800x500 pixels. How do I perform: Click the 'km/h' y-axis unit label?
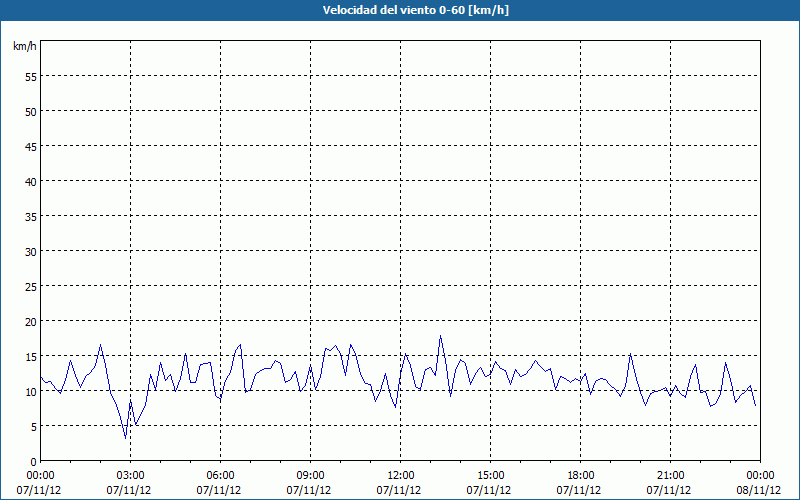point(24,46)
